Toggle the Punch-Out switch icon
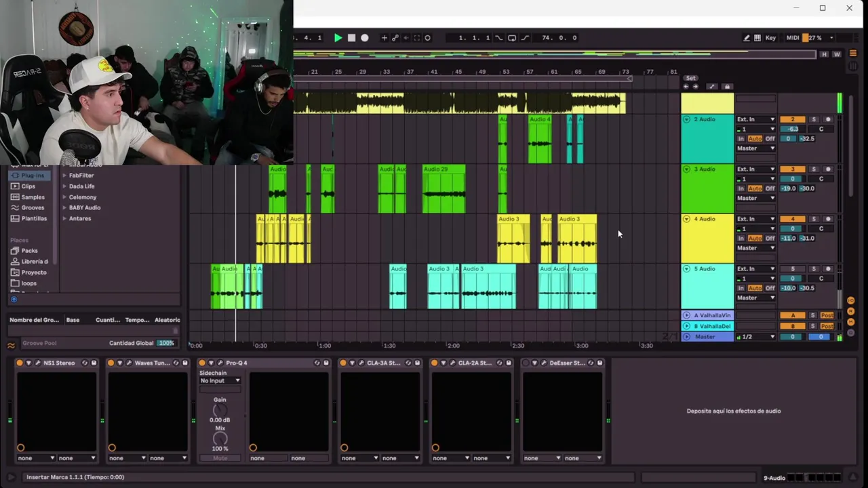868x488 pixels. [x=525, y=38]
